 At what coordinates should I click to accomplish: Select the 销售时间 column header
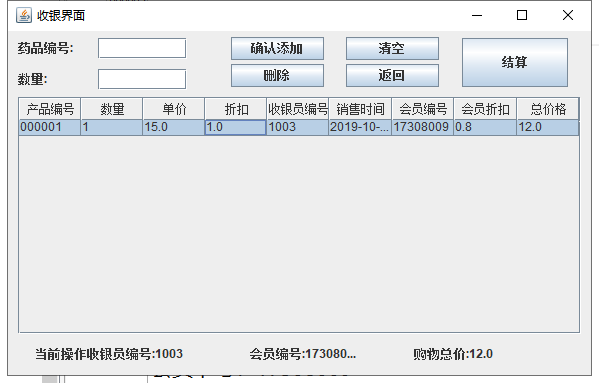point(360,109)
